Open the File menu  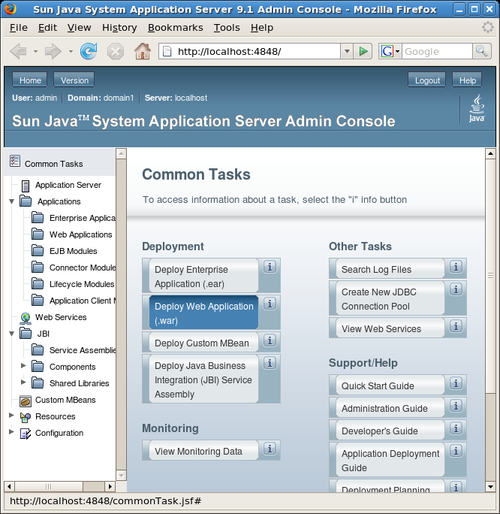tap(18, 28)
